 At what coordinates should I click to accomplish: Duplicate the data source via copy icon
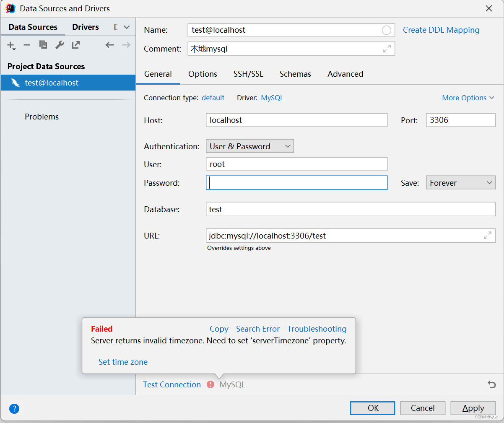pos(43,45)
